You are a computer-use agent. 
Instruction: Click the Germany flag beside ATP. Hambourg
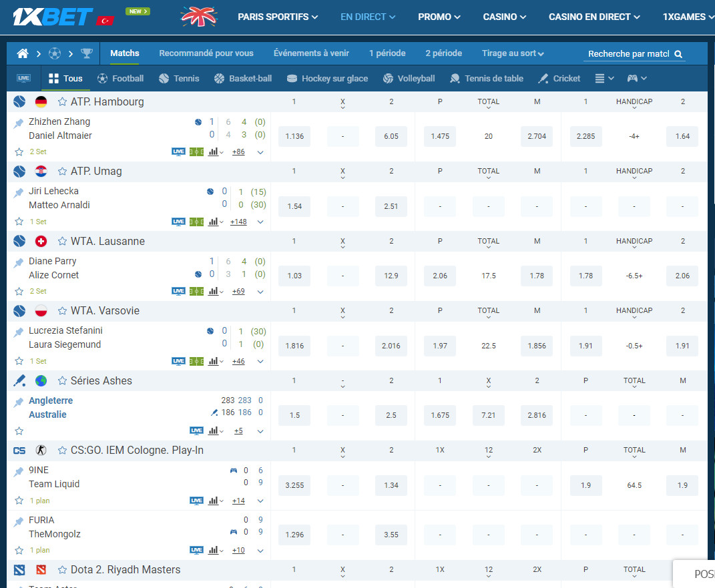pos(41,101)
